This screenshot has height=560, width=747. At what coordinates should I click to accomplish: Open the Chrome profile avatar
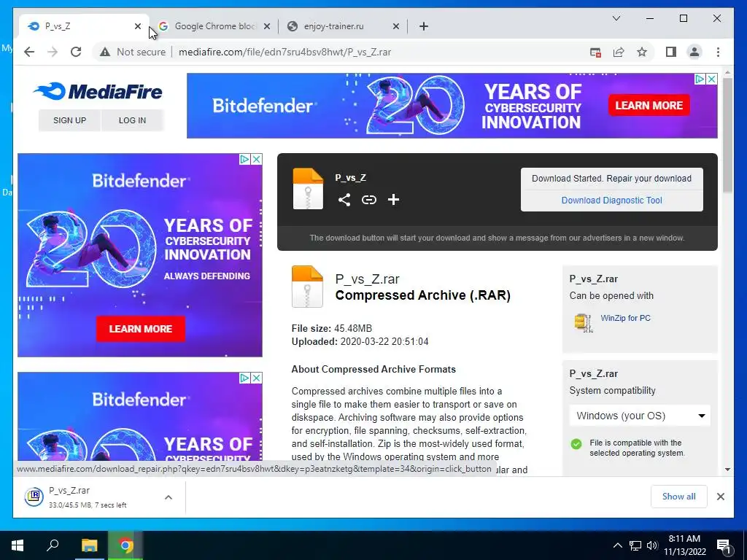(694, 52)
